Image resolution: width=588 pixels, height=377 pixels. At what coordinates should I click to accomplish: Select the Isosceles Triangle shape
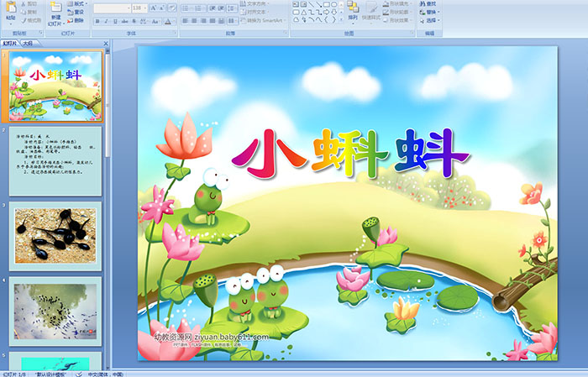tap(304, 13)
